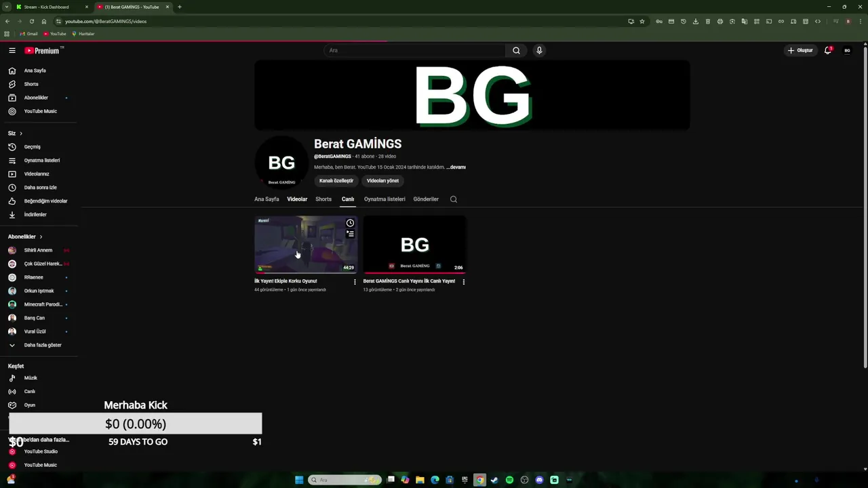Switch to the channel Ana Sayfa tab
Screen dimensions: 868x488
[x=267, y=199]
